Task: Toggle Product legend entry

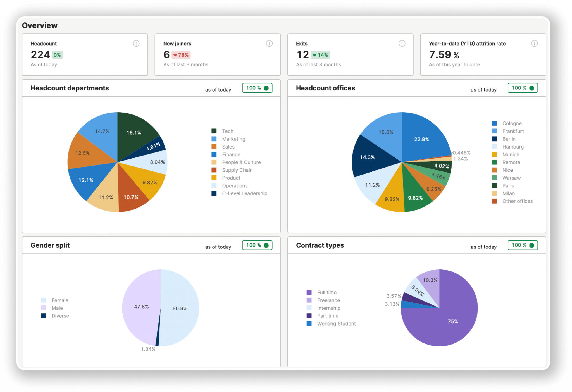Action: 226,178
